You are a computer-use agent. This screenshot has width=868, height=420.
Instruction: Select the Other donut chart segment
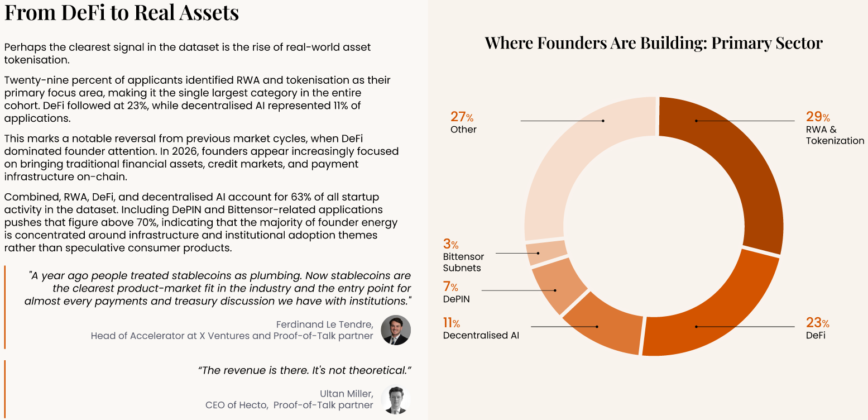581,162
